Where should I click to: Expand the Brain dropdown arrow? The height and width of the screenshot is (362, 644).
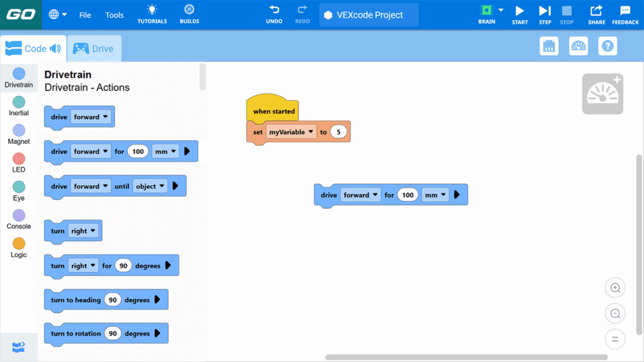point(501,10)
